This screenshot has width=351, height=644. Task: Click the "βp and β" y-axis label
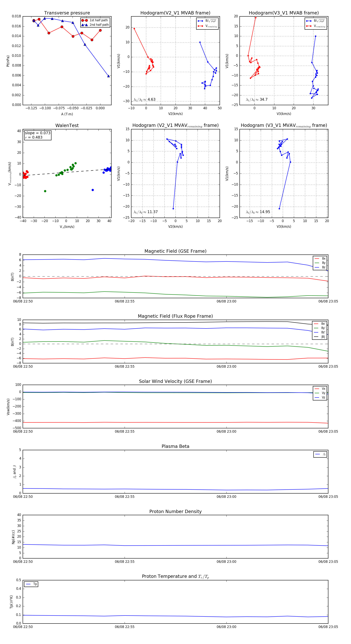point(14,472)
